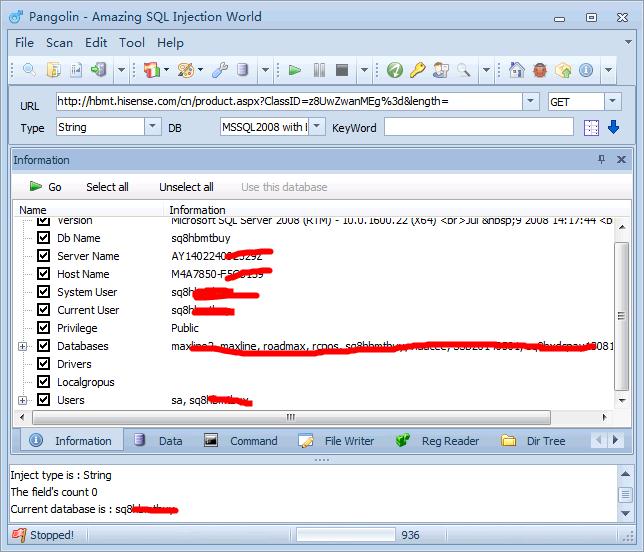Click the wrench tool icon
The image size is (644, 552).
tap(220, 70)
